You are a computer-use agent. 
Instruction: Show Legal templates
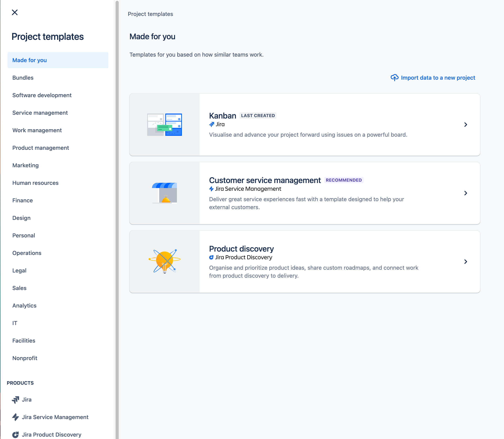point(58,270)
